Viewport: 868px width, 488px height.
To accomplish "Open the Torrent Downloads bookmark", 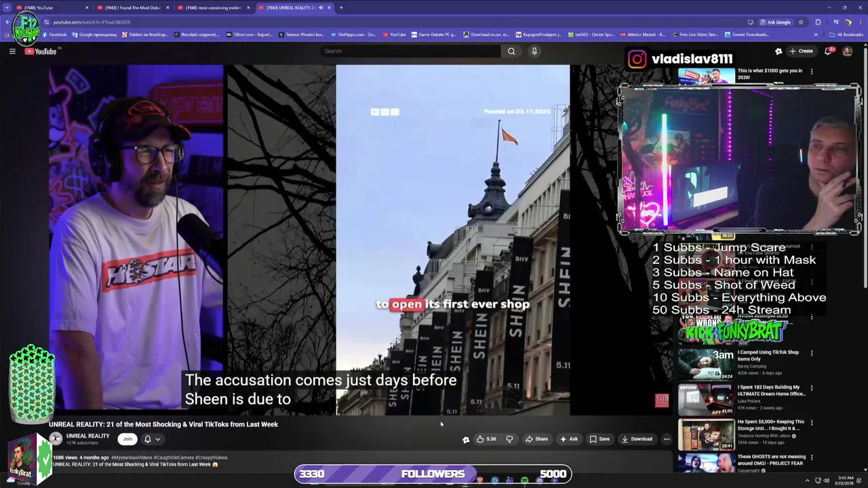I will click(748, 35).
